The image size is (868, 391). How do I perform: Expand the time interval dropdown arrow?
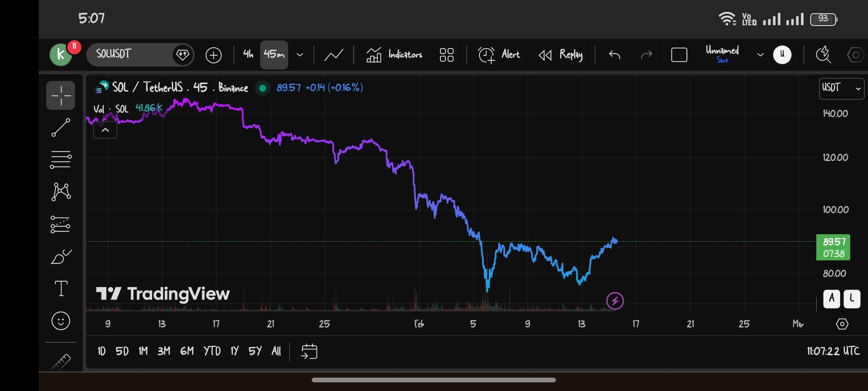pyautogui.click(x=300, y=55)
